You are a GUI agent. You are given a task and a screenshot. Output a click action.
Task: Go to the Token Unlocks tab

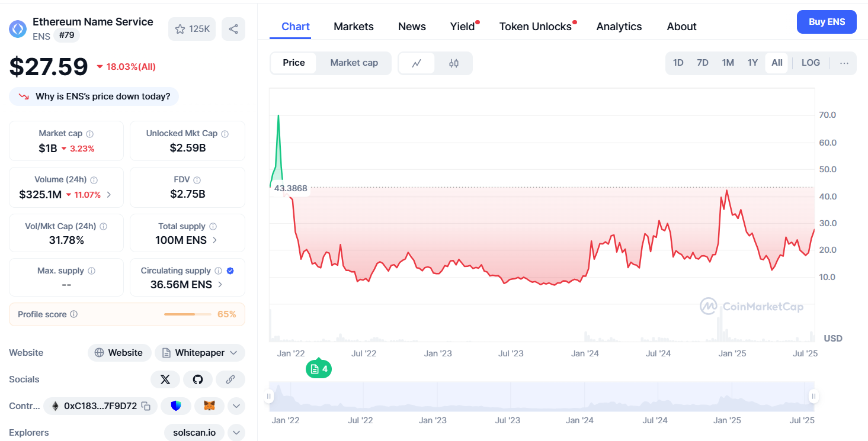pyautogui.click(x=536, y=27)
